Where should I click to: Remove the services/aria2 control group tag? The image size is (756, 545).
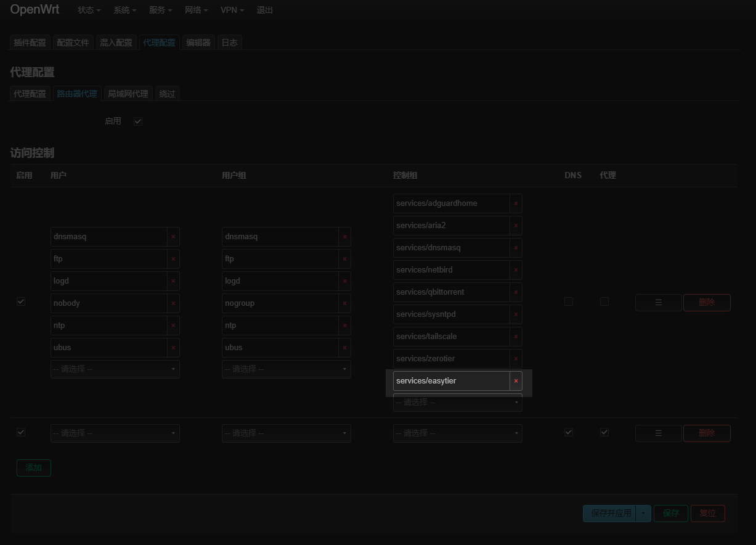tap(516, 226)
